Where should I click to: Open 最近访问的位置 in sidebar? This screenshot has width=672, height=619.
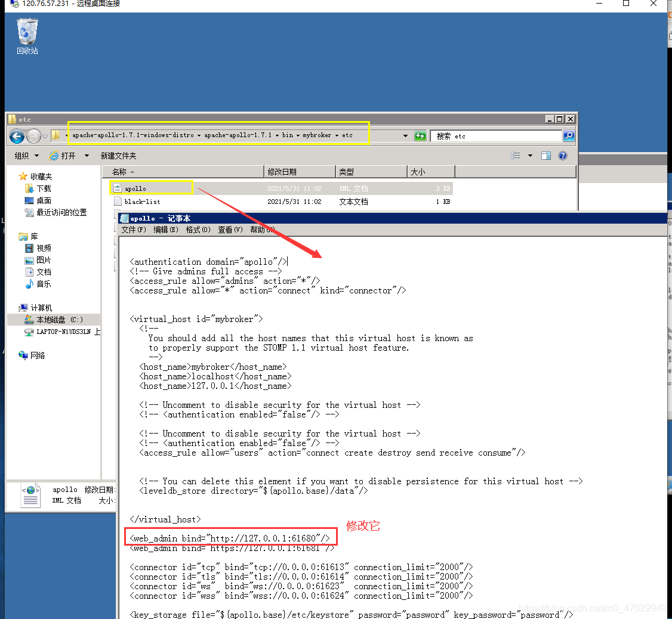(x=56, y=212)
